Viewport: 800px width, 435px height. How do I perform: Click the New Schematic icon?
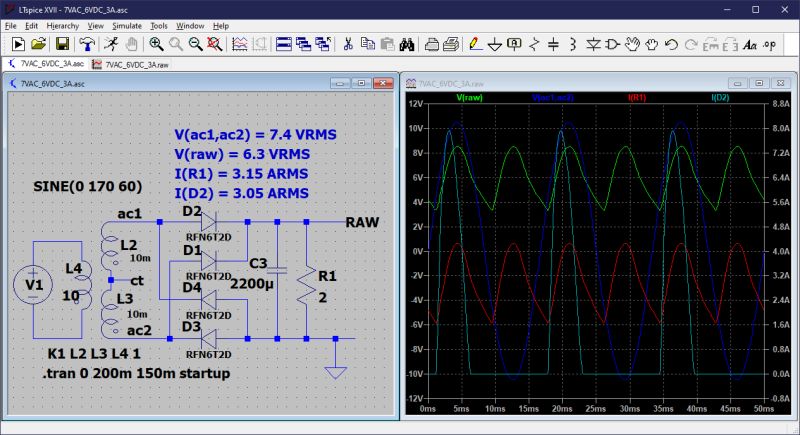tap(18, 45)
